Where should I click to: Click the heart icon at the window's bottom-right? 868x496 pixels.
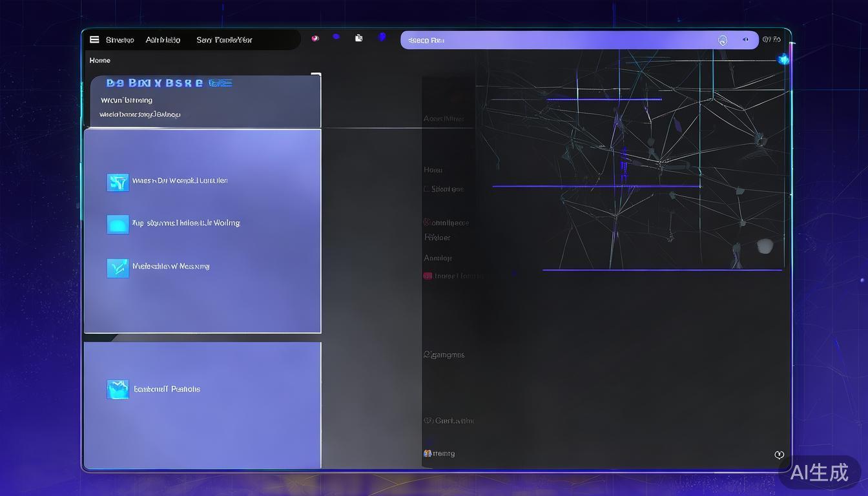pyautogui.click(x=779, y=455)
